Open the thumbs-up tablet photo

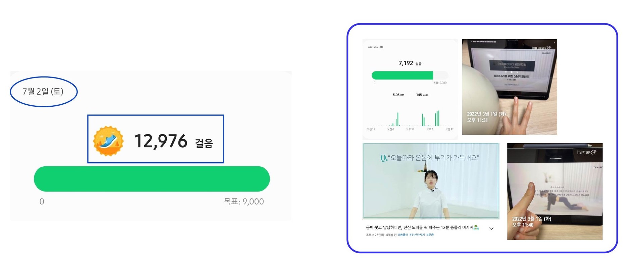555,192
